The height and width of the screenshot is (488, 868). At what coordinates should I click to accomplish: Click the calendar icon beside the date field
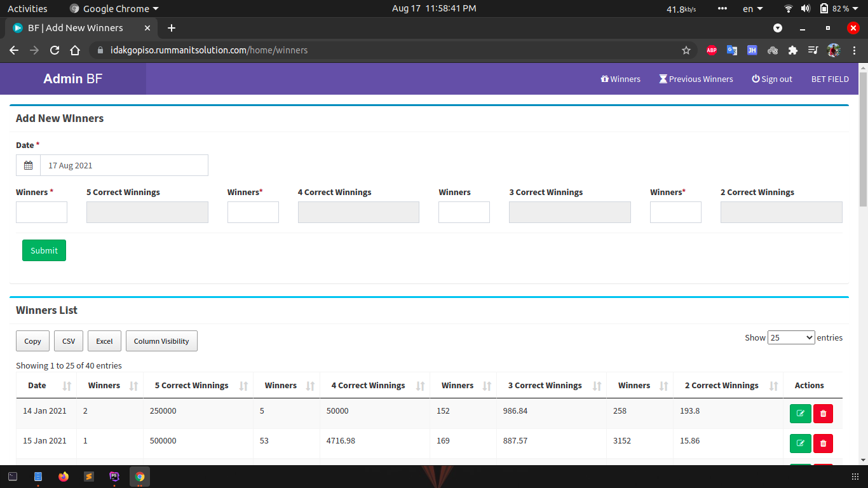click(29, 165)
